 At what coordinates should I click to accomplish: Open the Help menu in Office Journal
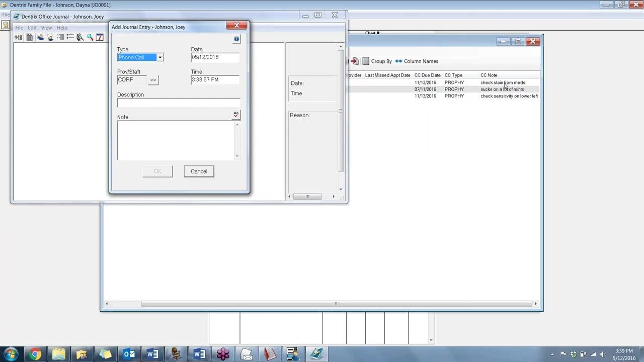point(62,28)
